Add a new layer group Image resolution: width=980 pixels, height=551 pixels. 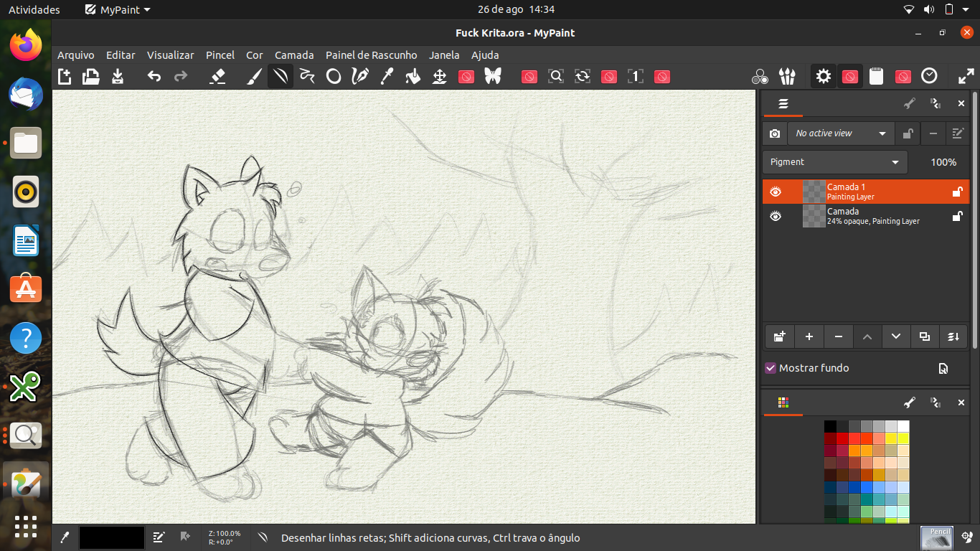pyautogui.click(x=780, y=336)
